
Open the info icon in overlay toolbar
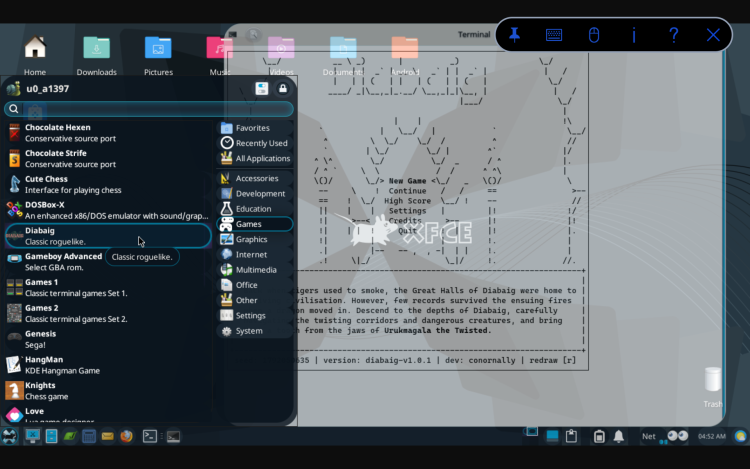(634, 35)
